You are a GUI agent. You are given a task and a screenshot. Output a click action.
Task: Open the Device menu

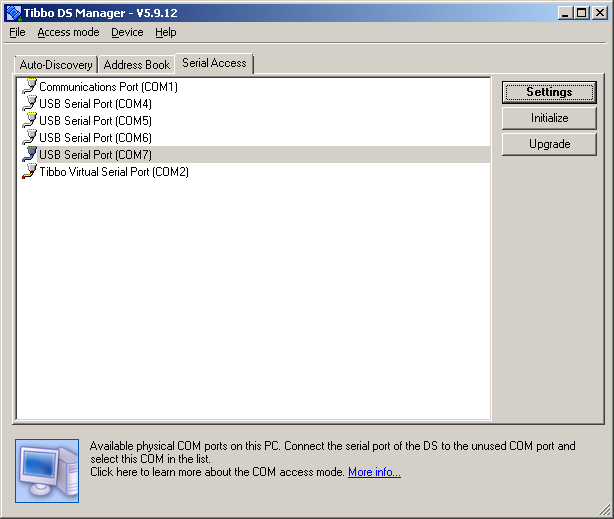[x=127, y=32]
